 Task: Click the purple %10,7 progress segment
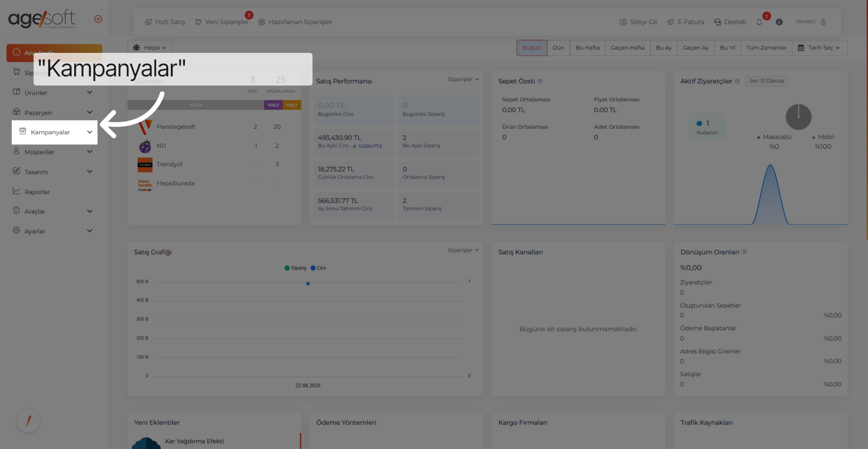[273, 105]
